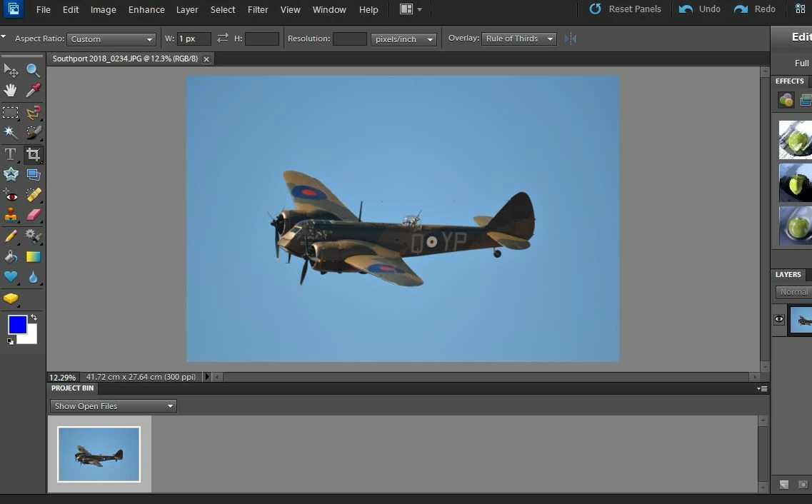Select the Smart Brush gears tool
This screenshot has height=504, width=812.
pyautogui.click(x=33, y=236)
